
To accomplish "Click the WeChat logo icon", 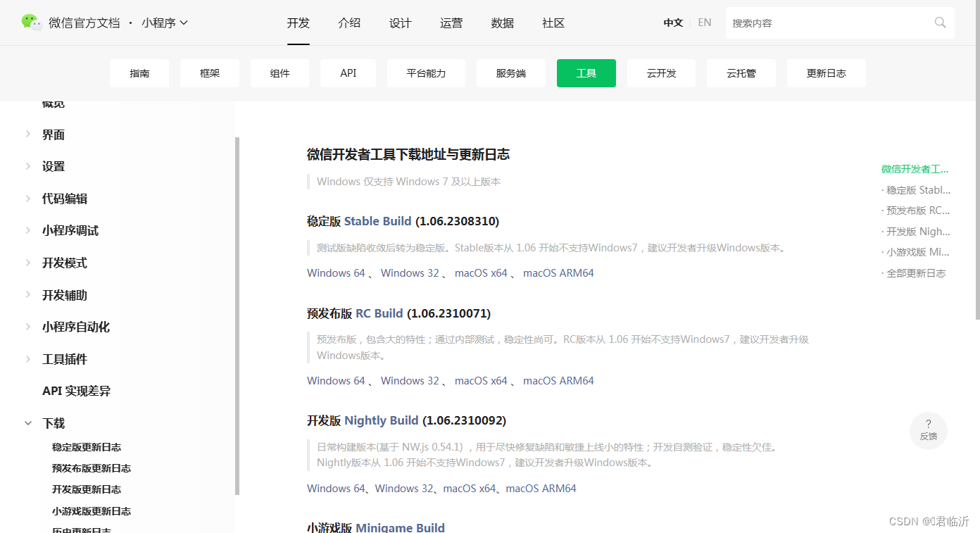I will tap(32, 23).
